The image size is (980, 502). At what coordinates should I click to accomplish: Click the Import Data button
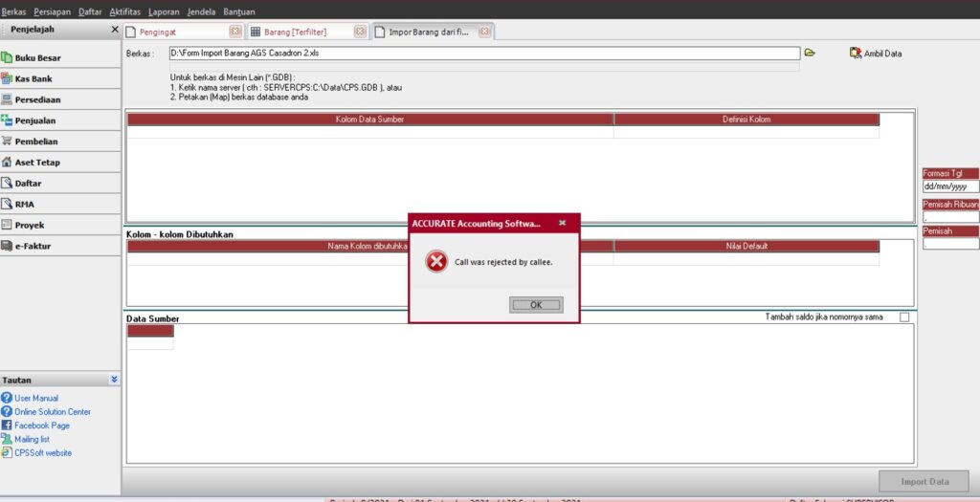(x=924, y=481)
